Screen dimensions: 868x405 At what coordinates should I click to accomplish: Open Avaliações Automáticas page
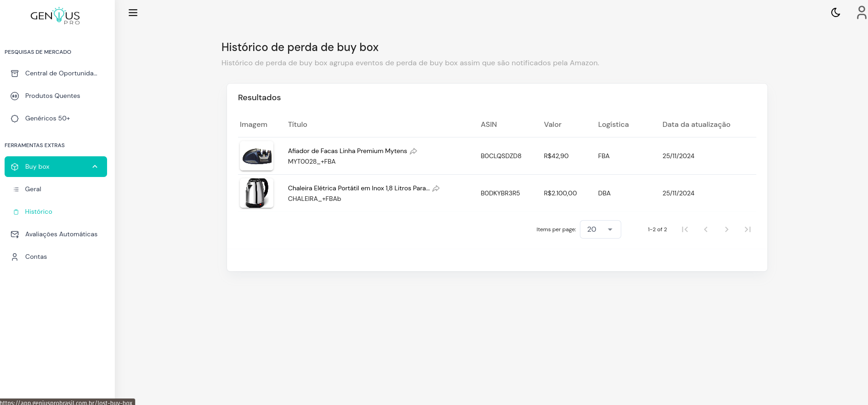click(x=56, y=234)
